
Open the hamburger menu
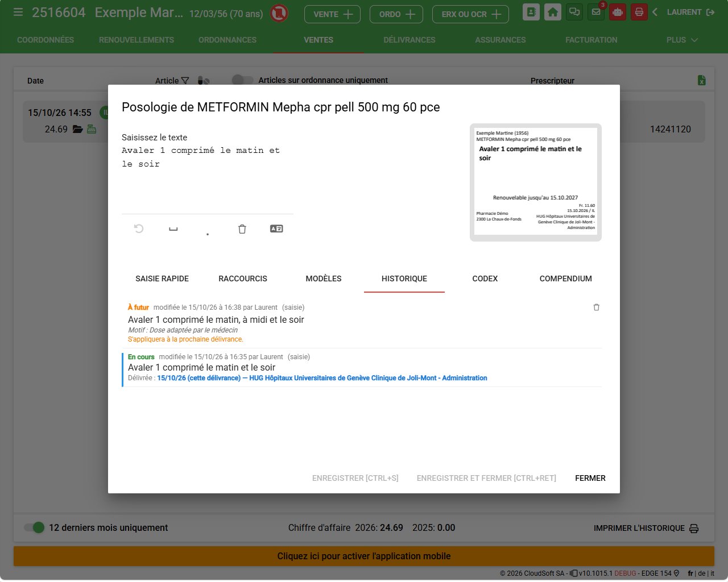tap(18, 12)
